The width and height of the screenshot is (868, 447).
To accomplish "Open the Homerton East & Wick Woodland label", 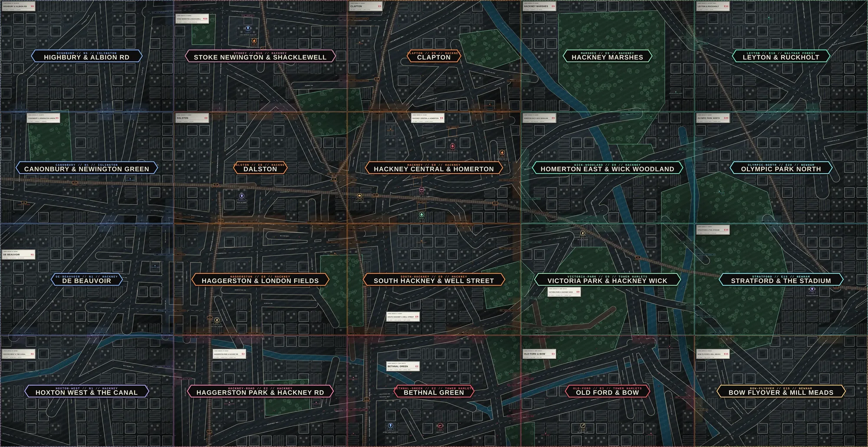I will tap(607, 168).
